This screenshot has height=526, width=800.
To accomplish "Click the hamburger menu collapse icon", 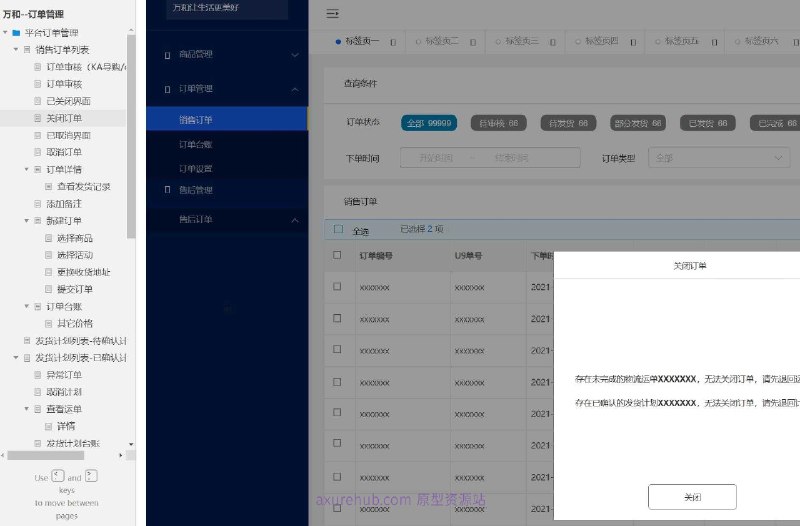I will [x=332, y=13].
